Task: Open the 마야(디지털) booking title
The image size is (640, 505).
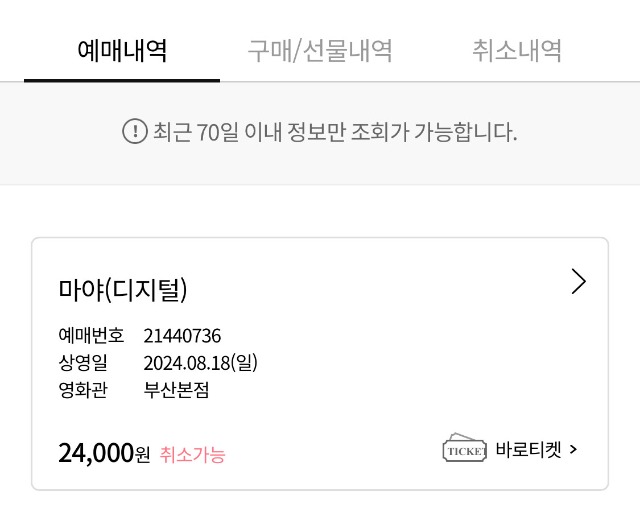Action: 122,289
